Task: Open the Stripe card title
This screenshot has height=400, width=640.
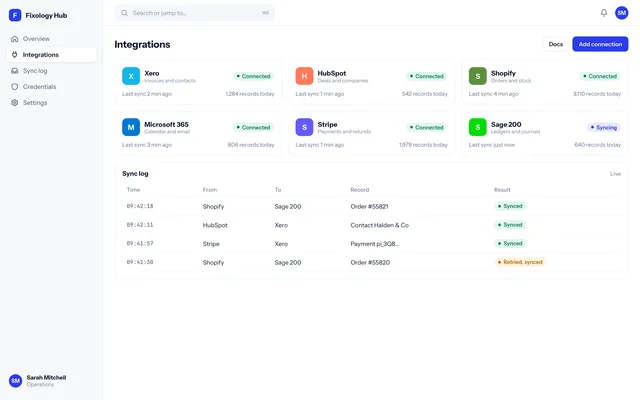Action: [x=327, y=124]
